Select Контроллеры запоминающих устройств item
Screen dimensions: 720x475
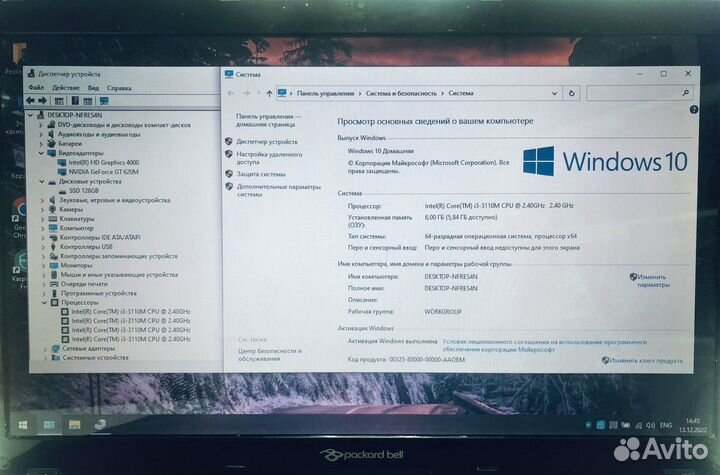coord(119,256)
